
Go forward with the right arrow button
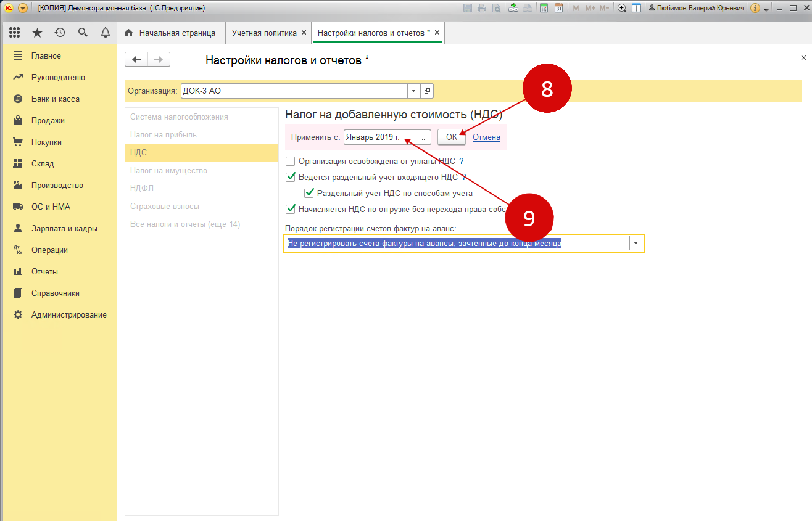(159, 59)
